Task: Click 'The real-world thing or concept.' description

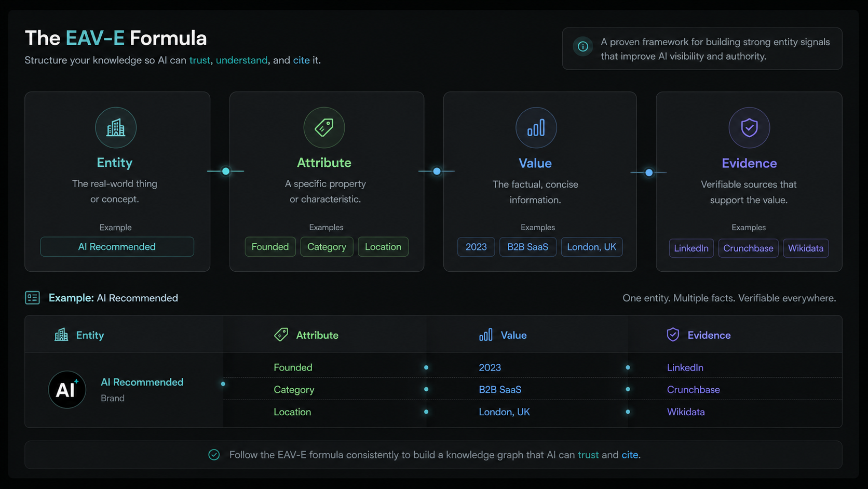Action: click(x=115, y=191)
